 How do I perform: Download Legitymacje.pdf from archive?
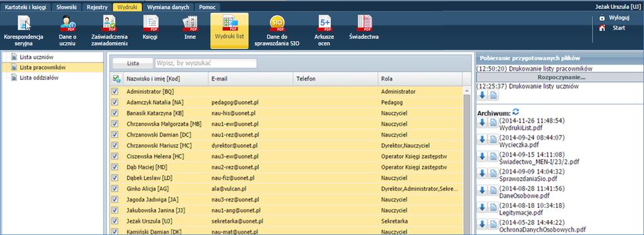point(482,207)
